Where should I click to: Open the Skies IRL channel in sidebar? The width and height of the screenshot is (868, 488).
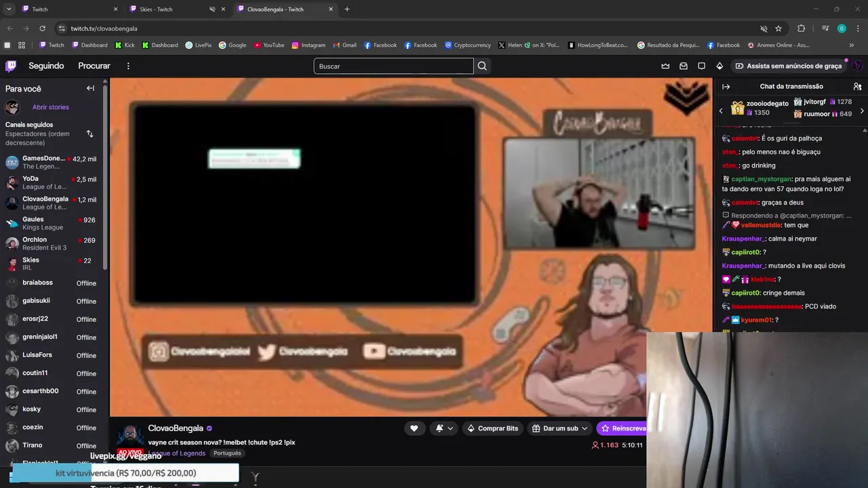coord(51,264)
